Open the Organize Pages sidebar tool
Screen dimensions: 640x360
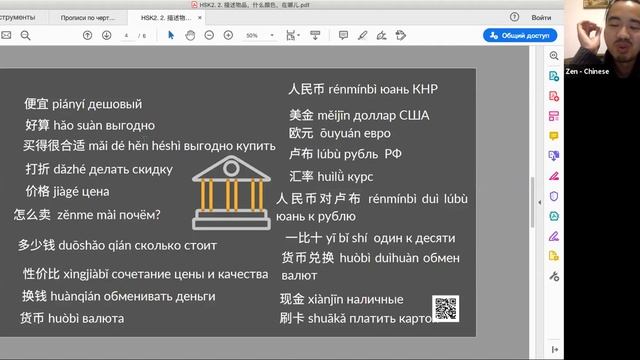point(554,116)
